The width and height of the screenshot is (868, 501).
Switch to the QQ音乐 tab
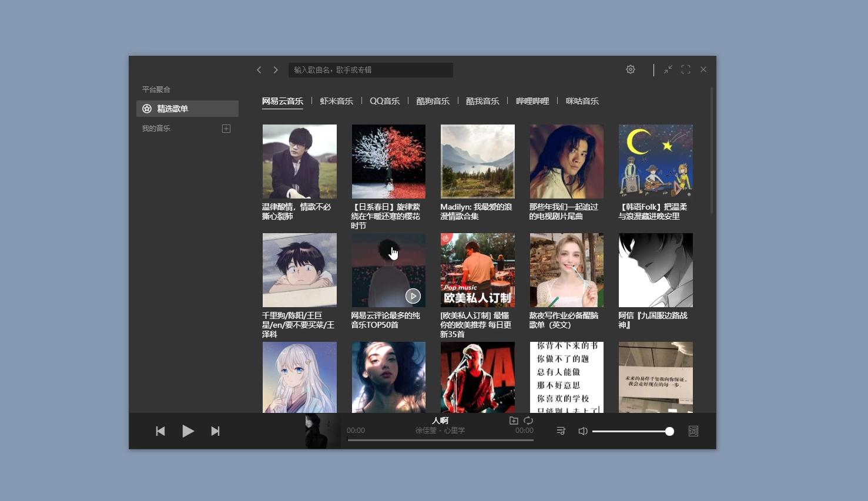[384, 101]
